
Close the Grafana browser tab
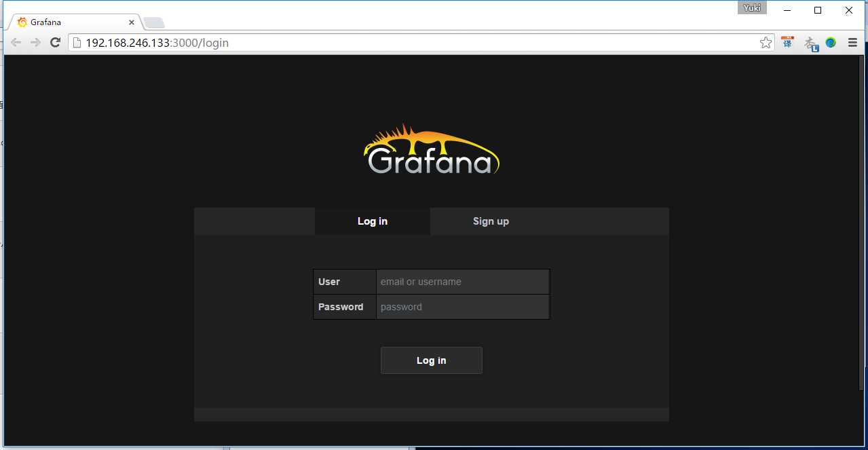pos(132,22)
